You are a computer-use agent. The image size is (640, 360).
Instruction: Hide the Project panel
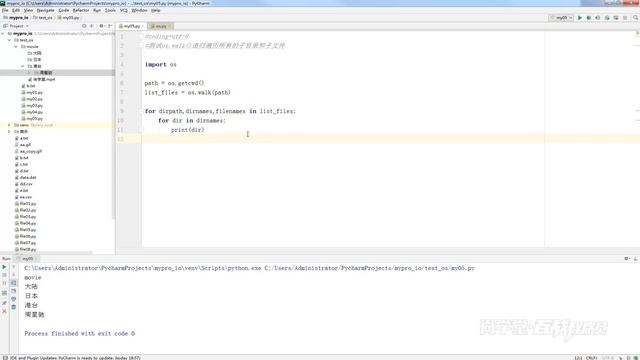pyautogui.click(x=110, y=26)
